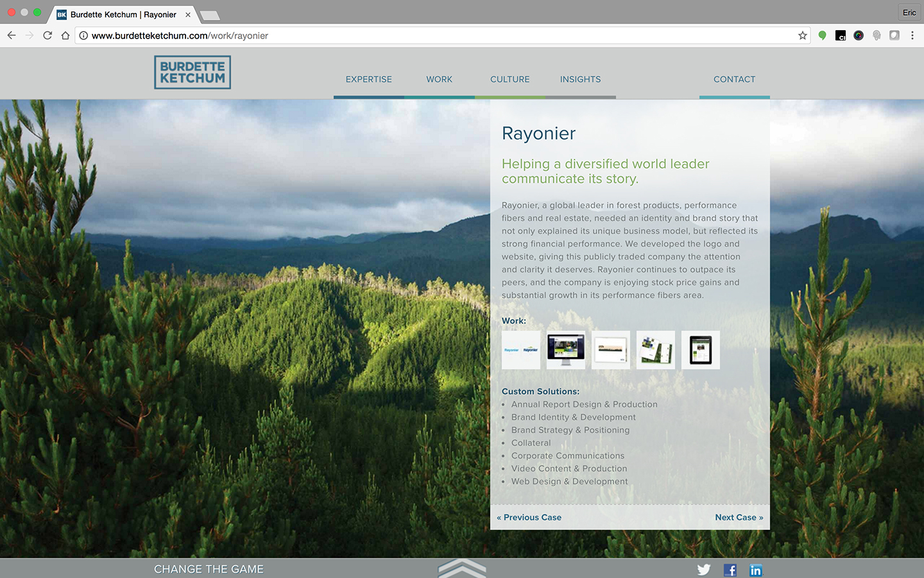Navigate to the WORK section

tap(439, 79)
